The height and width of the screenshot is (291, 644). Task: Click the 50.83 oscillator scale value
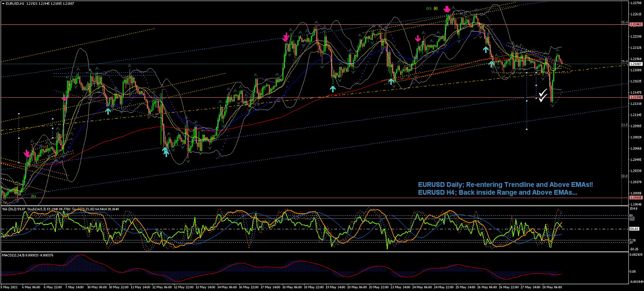634,229
